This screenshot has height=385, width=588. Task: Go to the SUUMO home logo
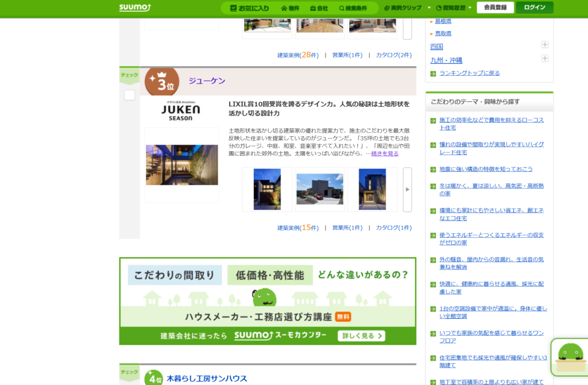click(135, 7)
